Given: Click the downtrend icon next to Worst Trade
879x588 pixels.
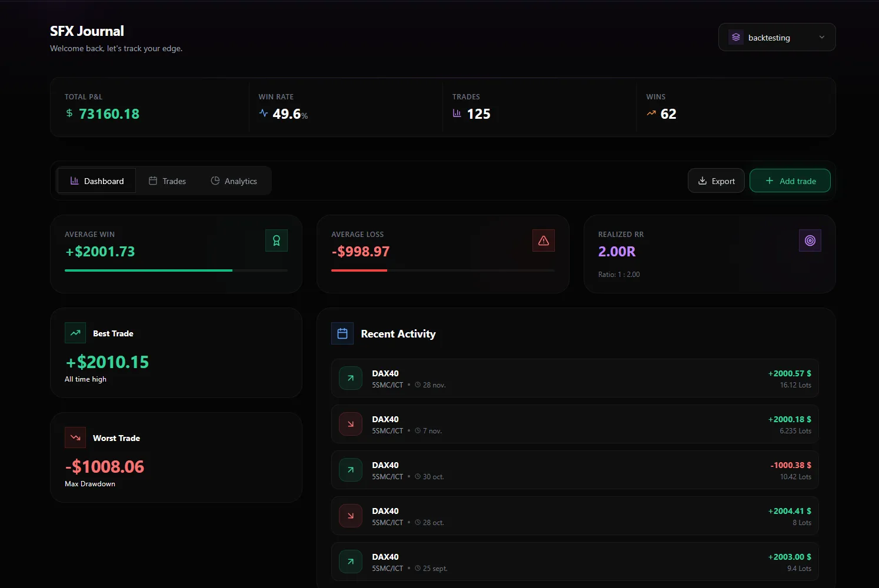Looking at the screenshot, I should 75,437.
